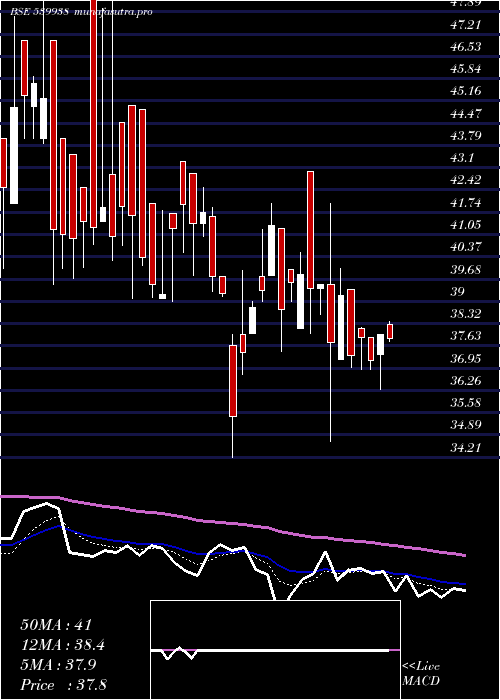This screenshot has width=500, height=700.
Task: Click the Price : 37.8 readout
Action: click(63, 685)
